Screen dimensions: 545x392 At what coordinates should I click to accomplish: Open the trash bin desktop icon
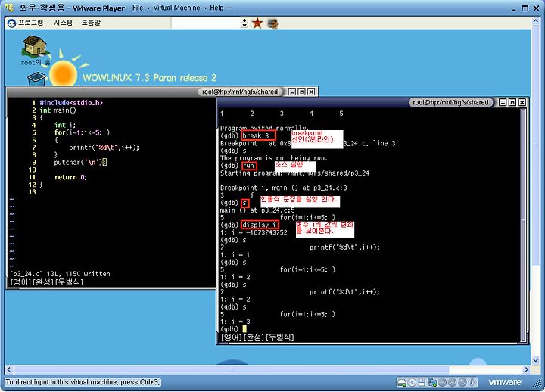coord(36,79)
